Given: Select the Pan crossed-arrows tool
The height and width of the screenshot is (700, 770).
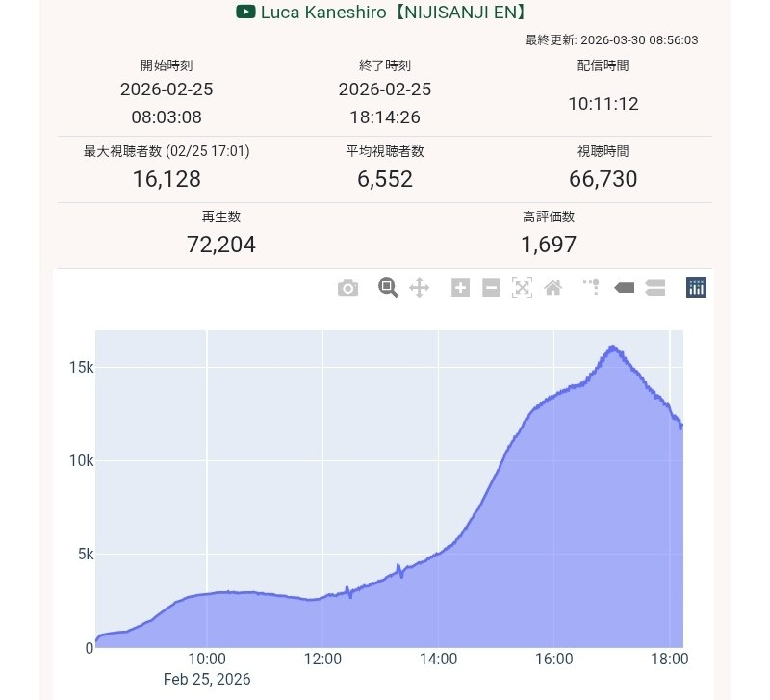Looking at the screenshot, I should [x=420, y=287].
